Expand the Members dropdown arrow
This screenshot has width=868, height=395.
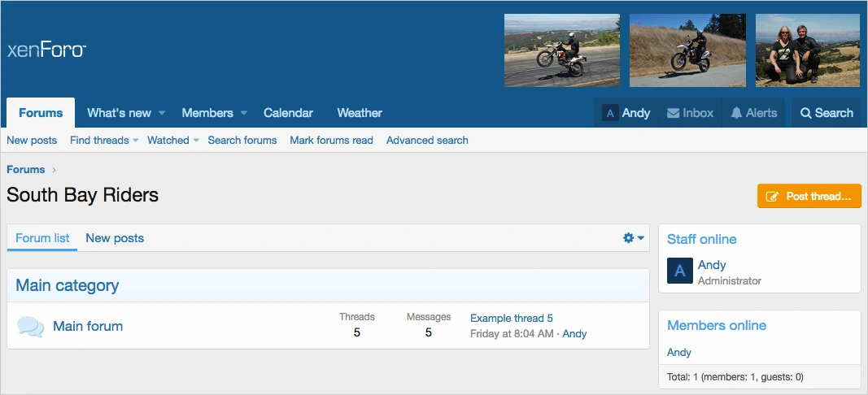coord(243,113)
